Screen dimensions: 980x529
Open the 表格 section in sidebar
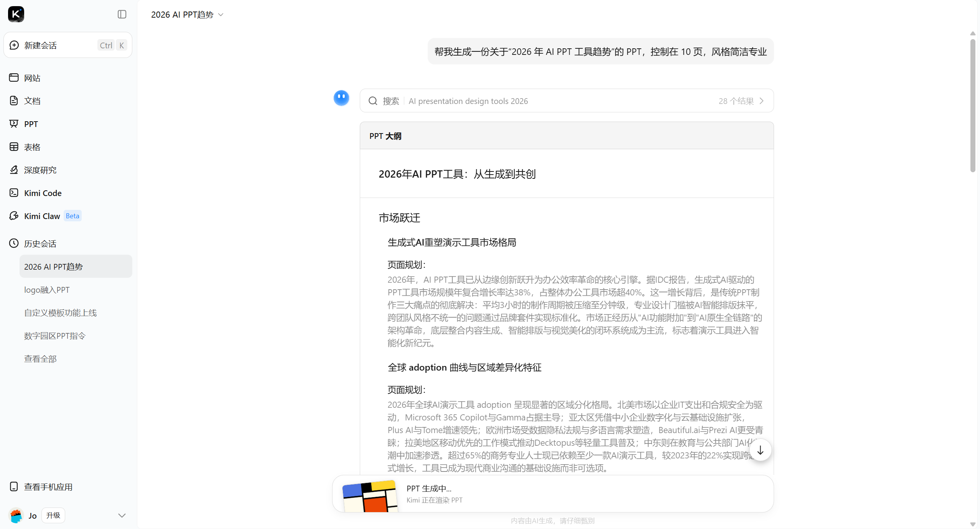pos(32,147)
